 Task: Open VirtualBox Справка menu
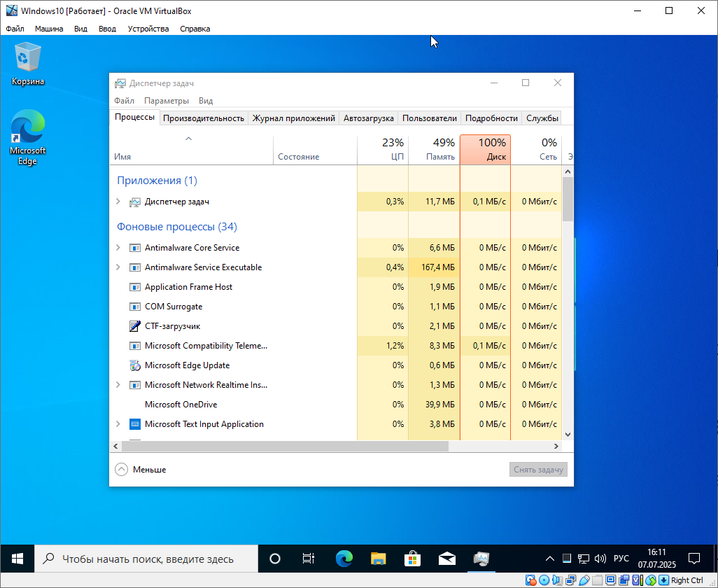click(195, 29)
